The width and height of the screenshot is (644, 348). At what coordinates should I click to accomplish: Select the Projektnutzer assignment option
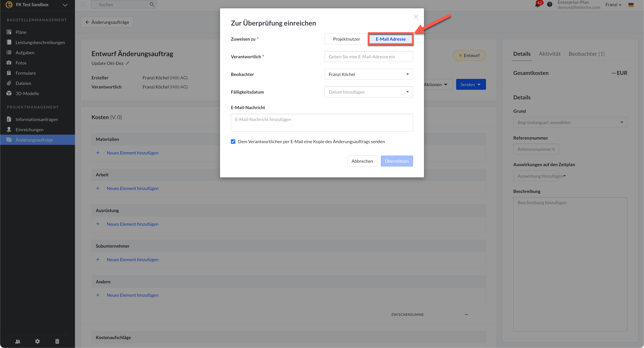point(346,39)
